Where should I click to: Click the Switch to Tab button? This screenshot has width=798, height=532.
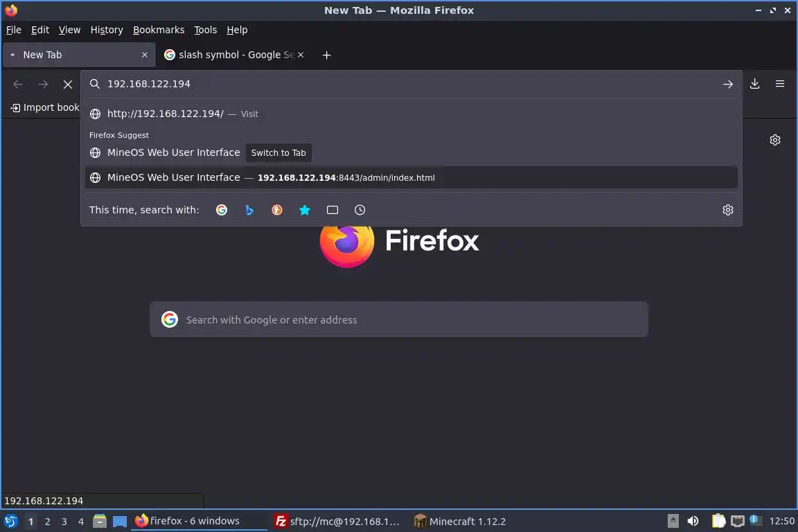[278, 152]
